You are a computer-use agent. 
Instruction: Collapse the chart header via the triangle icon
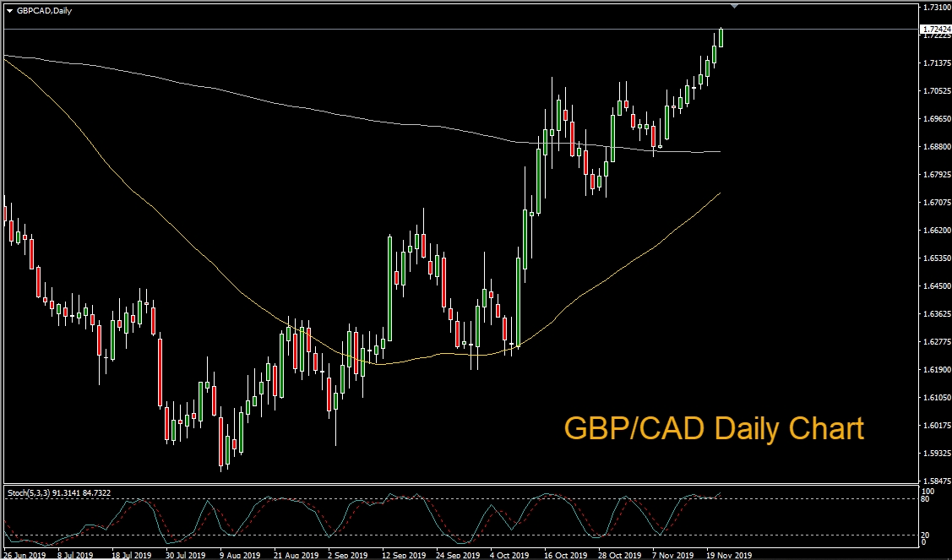[8, 12]
